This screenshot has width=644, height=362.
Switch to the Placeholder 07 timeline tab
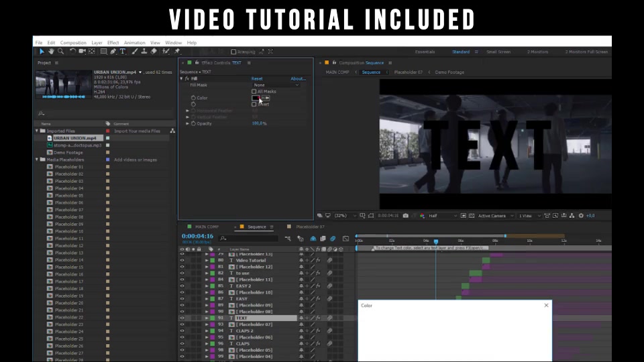tap(310, 227)
